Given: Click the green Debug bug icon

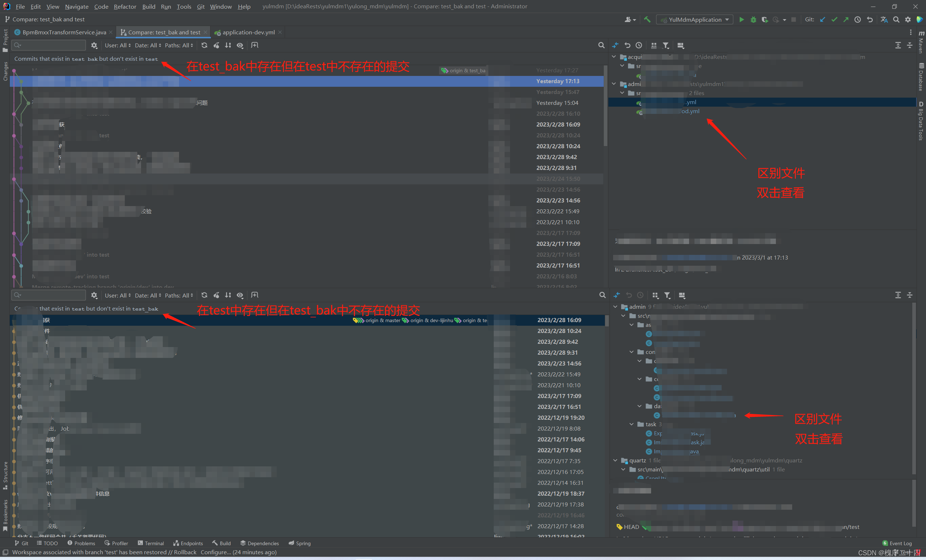Looking at the screenshot, I should pyautogui.click(x=753, y=20).
